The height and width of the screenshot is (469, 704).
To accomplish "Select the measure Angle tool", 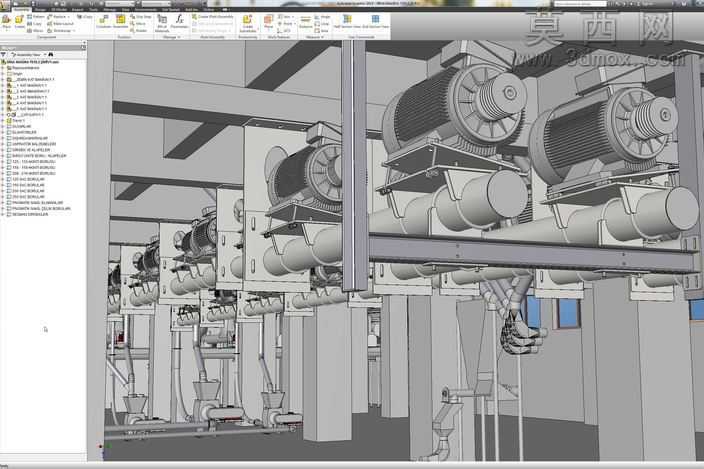I will click(x=322, y=17).
